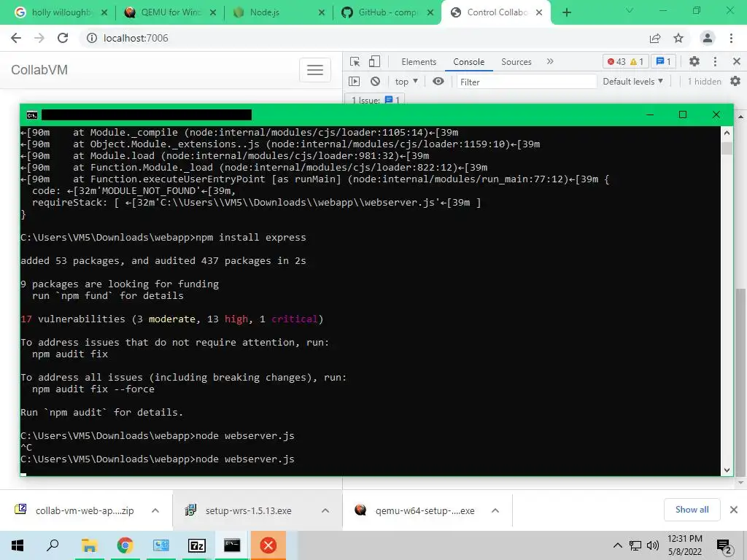This screenshot has width=747, height=560.
Task: Click the network tray icon
Action: tap(635, 545)
